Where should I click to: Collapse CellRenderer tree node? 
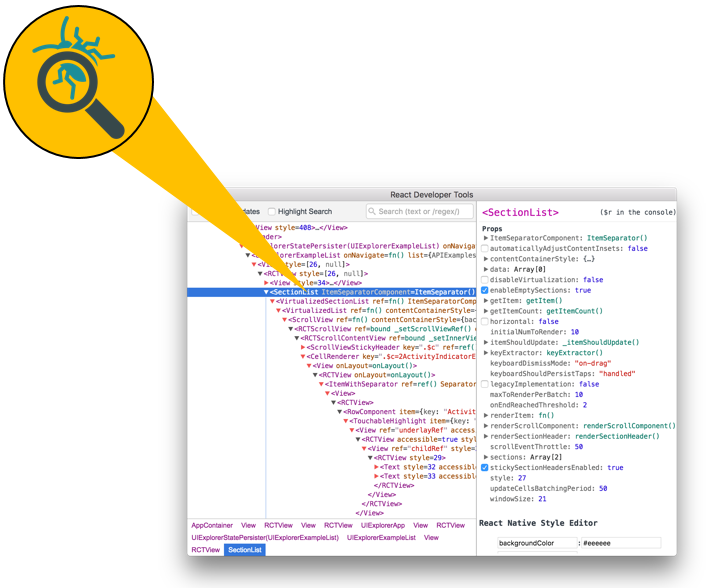(303, 357)
